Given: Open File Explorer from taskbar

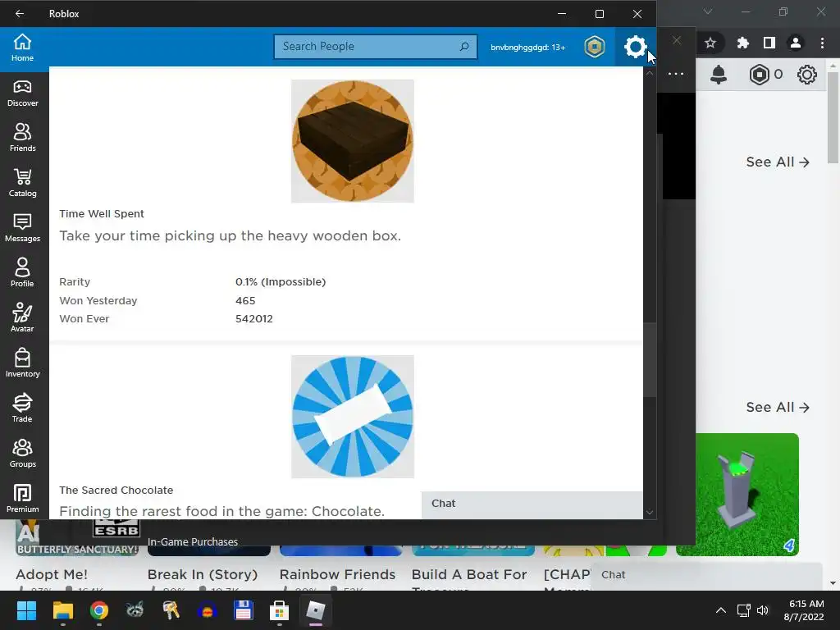Looking at the screenshot, I should (62, 610).
